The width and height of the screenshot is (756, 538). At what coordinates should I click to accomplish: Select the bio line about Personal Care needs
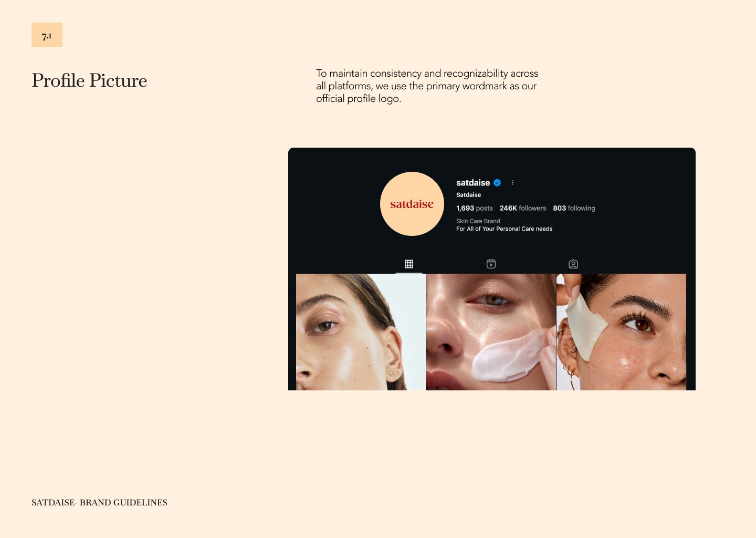504,229
